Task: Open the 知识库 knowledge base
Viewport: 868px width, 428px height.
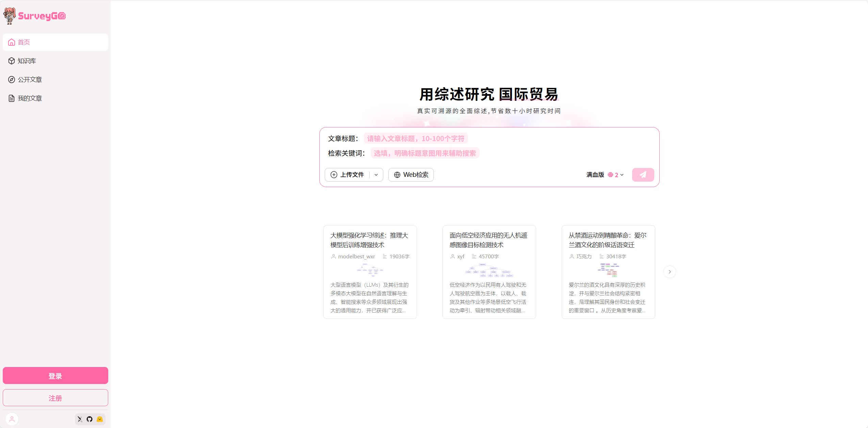Action: pos(55,61)
